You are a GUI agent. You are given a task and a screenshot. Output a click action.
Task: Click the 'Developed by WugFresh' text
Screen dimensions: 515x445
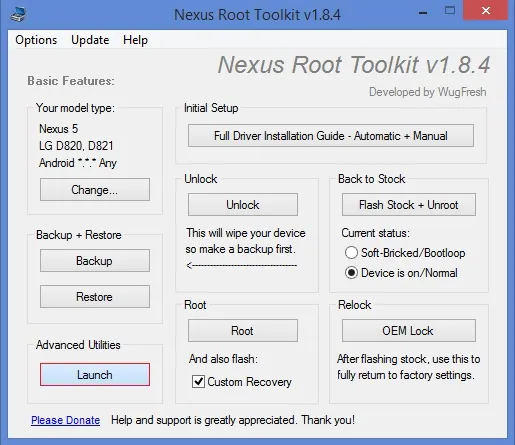[x=428, y=92]
